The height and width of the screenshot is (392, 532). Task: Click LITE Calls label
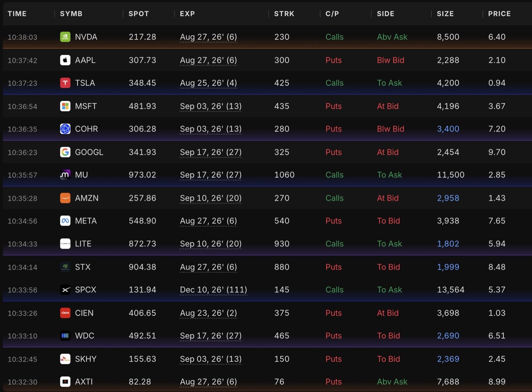point(334,244)
